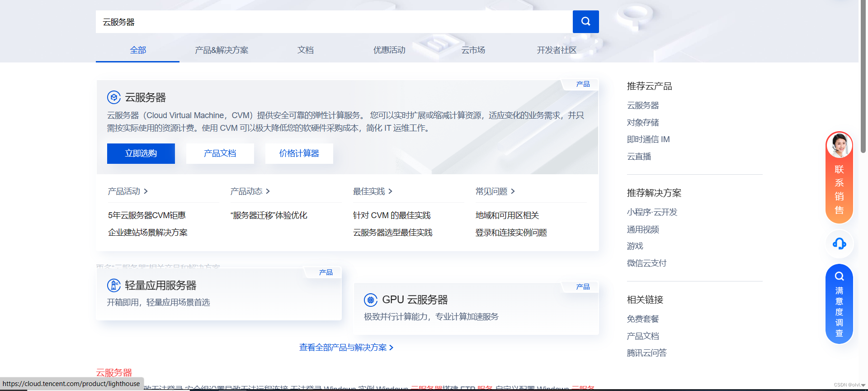Click GPU 云服务器 card title

pyautogui.click(x=415, y=300)
